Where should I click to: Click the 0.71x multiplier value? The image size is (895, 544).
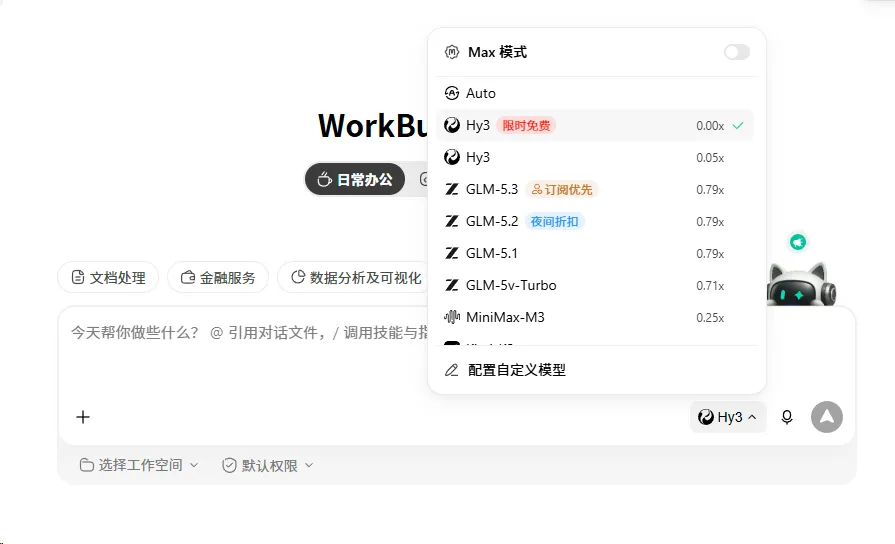click(x=710, y=285)
